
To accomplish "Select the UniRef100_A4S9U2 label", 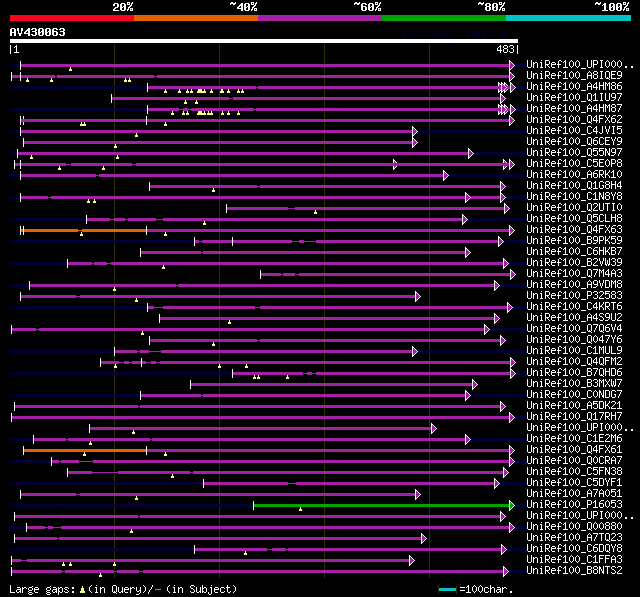I will coord(574,318).
